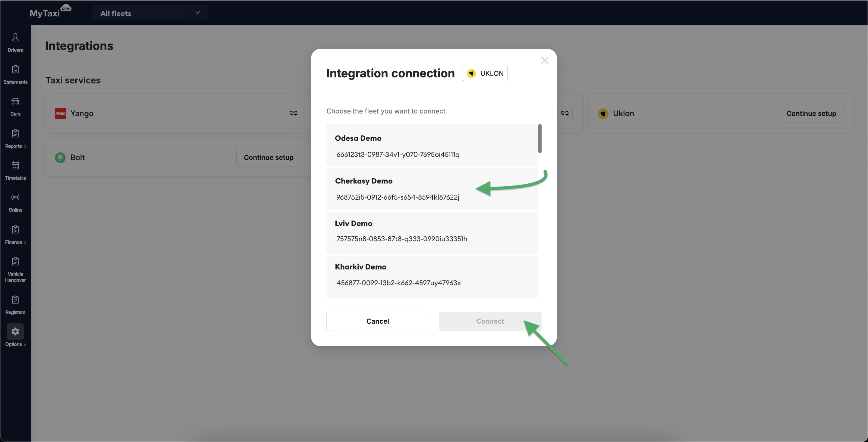Screen dimensions: 868x442
Task: Click the Options gear icon
Action: 15,331
